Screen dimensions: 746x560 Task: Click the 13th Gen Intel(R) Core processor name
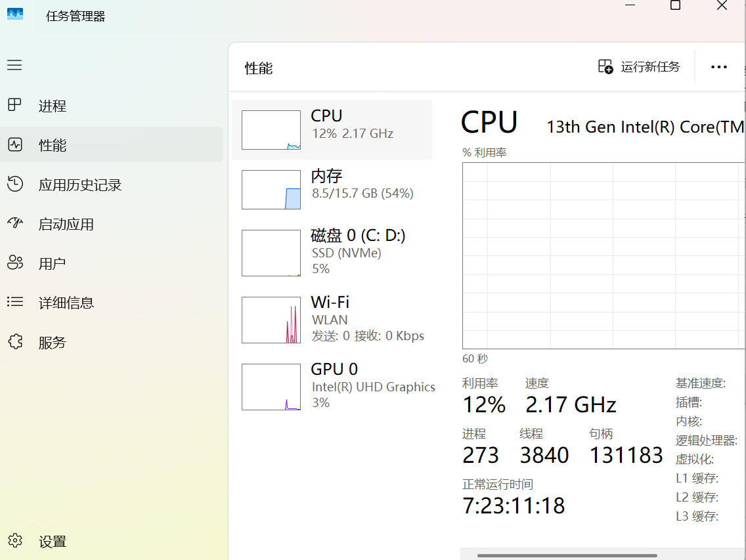[x=645, y=127]
